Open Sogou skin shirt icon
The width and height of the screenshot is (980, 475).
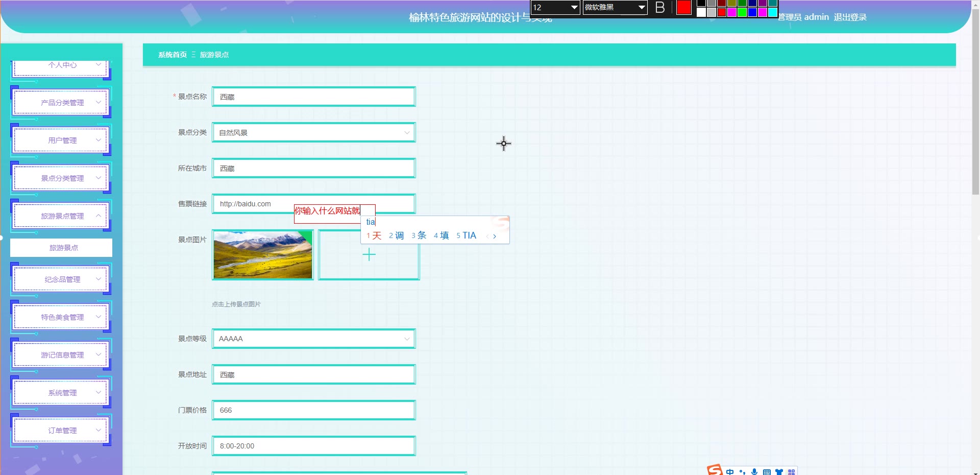pos(779,472)
